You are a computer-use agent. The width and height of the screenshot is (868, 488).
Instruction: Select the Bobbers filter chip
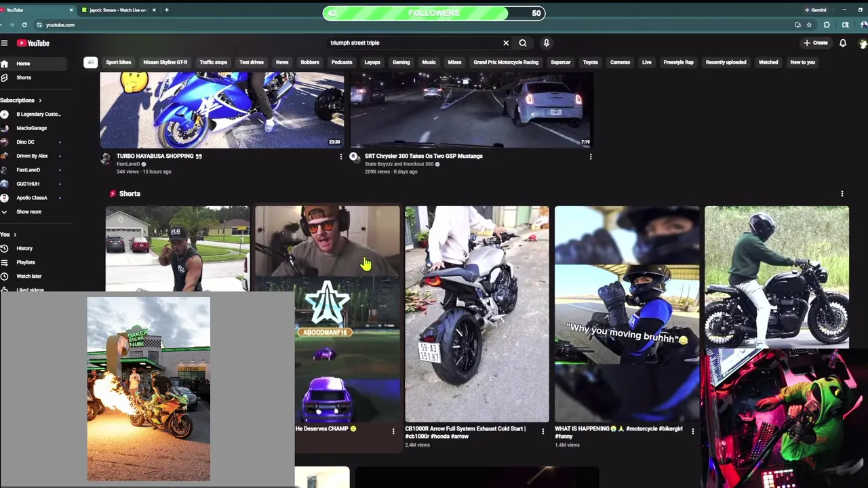click(310, 62)
